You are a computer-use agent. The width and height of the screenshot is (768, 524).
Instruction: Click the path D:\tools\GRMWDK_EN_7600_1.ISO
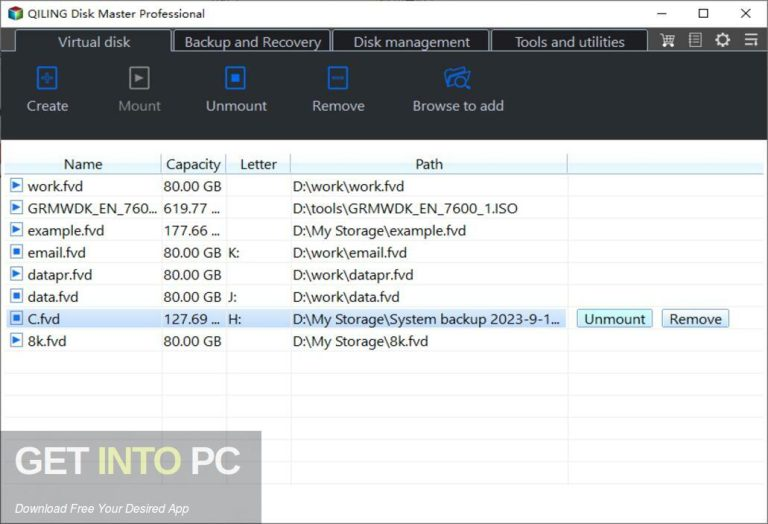(405, 208)
